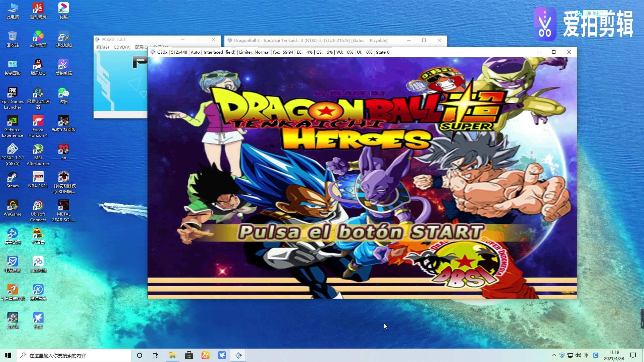Select GeForce Experience desktop icon
Screen dimensions: 644x362
[x=13, y=126]
